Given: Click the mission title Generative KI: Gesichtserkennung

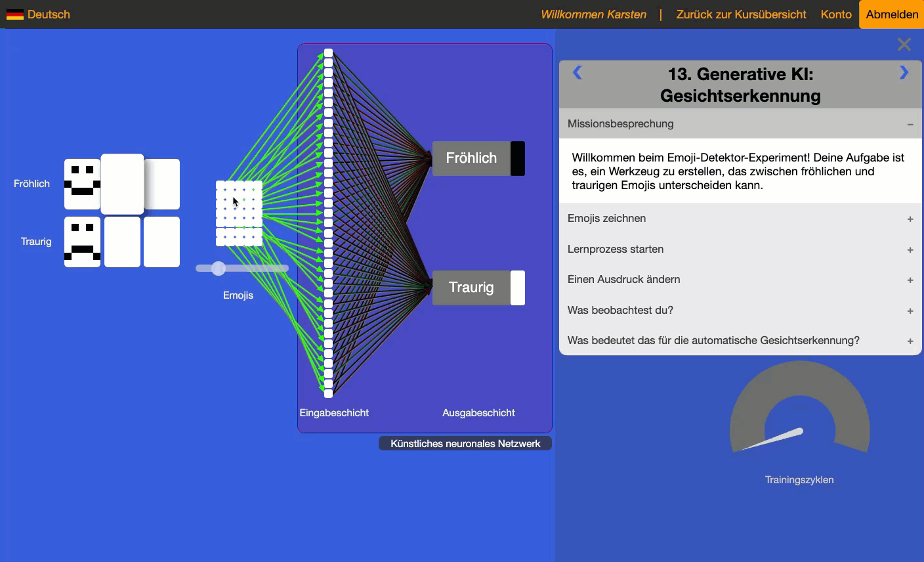Looking at the screenshot, I should point(740,85).
